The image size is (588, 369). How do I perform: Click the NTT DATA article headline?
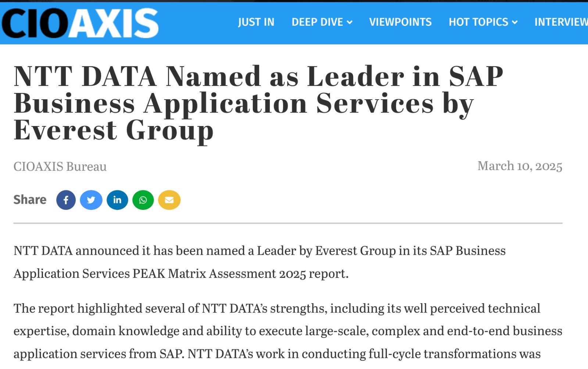258,103
